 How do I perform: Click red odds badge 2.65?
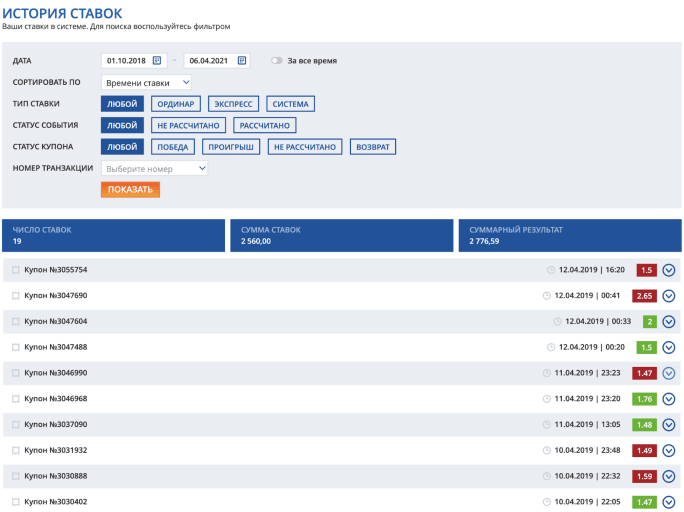coord(644,296)
